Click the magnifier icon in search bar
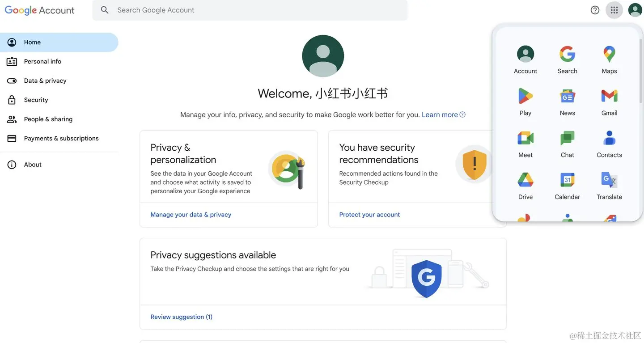Screen dimensions: 644x343 tap(105, 10)
